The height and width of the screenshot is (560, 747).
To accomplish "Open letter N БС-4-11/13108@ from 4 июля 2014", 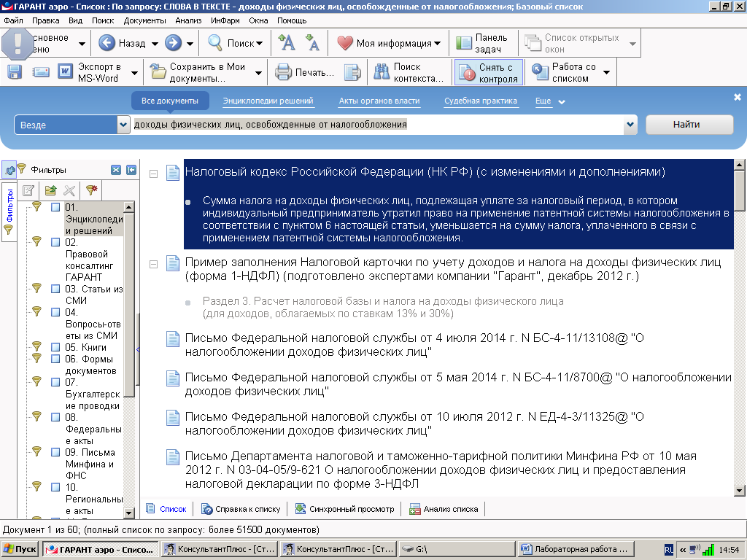I will pyautogui.click(x=414, y=345).
